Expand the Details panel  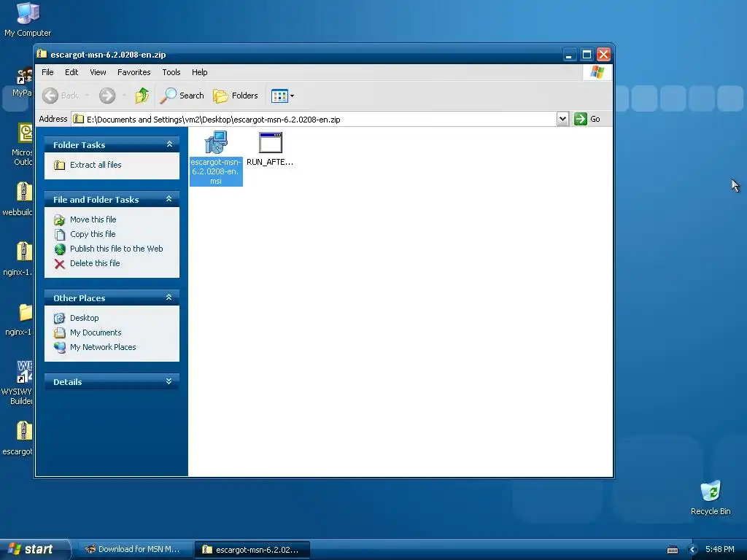[169, 381]
